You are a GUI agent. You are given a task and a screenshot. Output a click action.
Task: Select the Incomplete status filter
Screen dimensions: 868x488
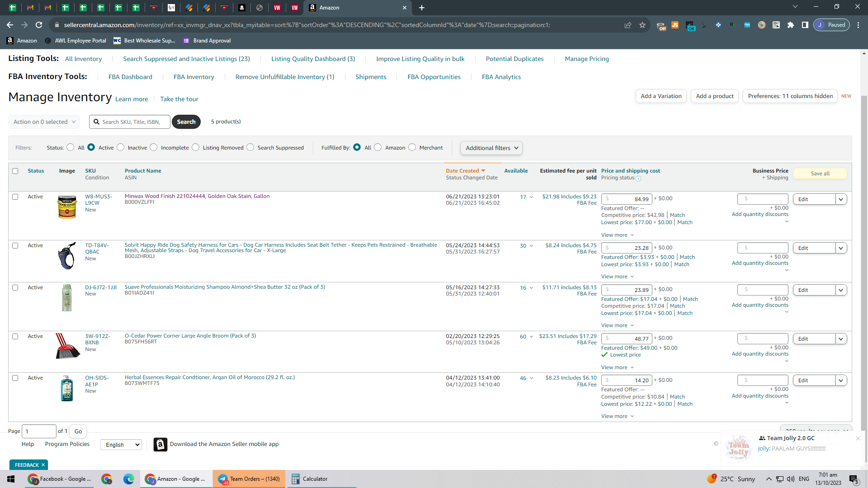tap(154, 147)
